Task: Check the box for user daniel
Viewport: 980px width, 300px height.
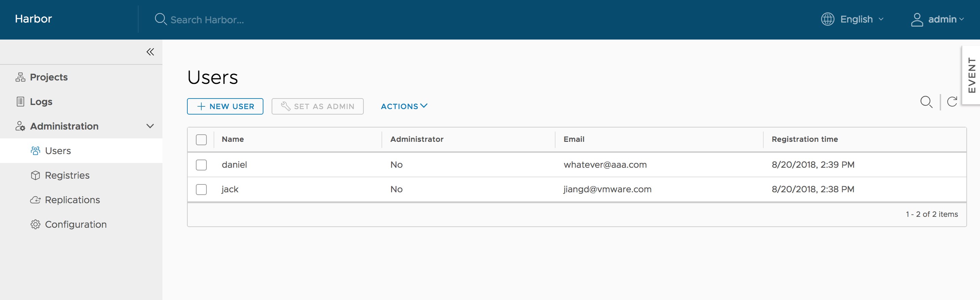Action: point(201,165)
